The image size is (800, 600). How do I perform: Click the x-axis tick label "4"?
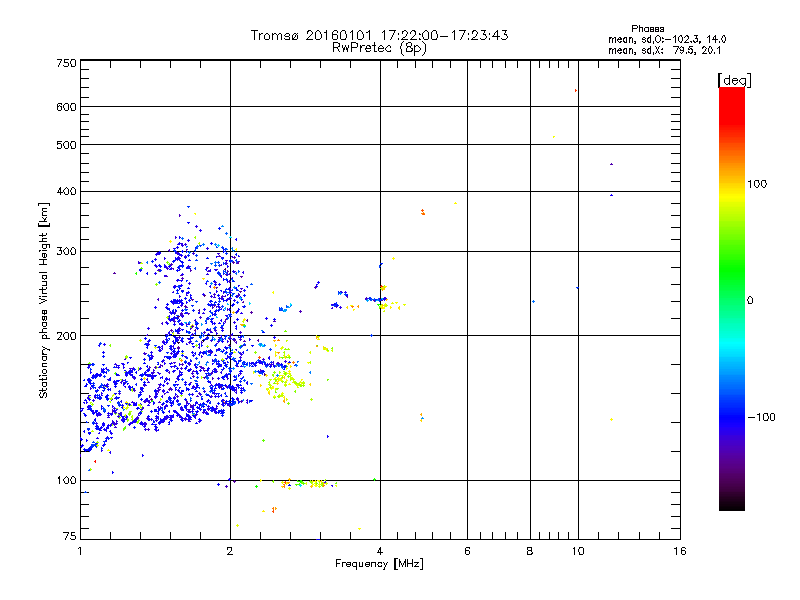pyautogui.click(x=380, y=551)
